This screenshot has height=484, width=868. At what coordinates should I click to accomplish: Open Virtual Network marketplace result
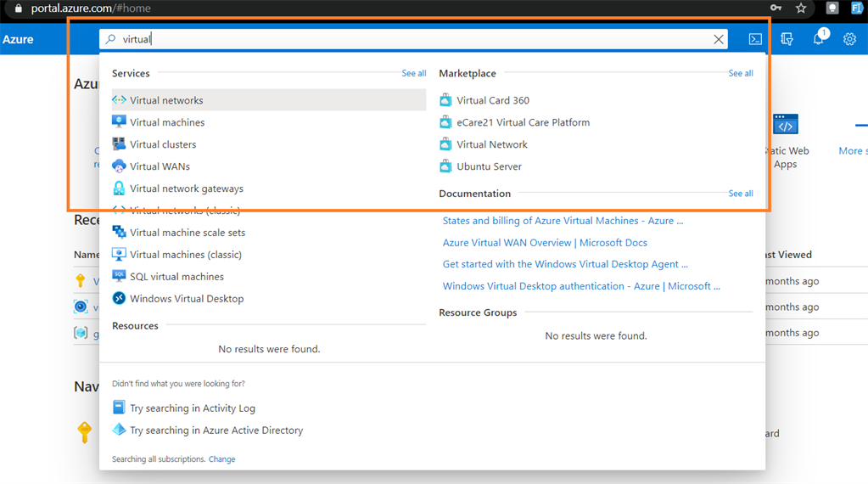point(492,144)
